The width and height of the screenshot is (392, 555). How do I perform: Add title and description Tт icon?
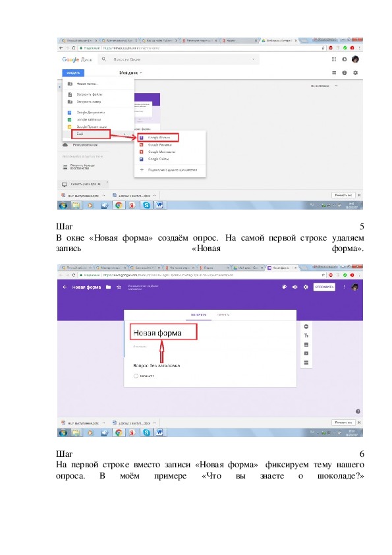tap(306, 336)
